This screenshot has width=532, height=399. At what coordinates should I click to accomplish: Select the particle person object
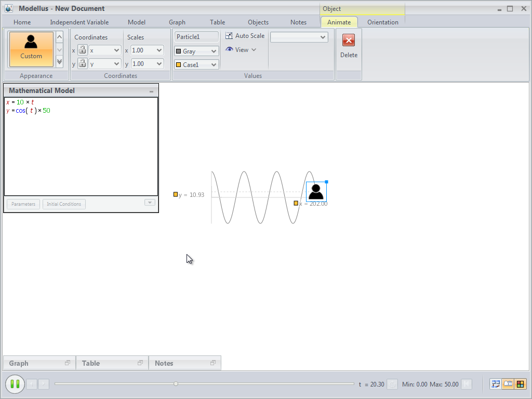[x=316, y=192]
